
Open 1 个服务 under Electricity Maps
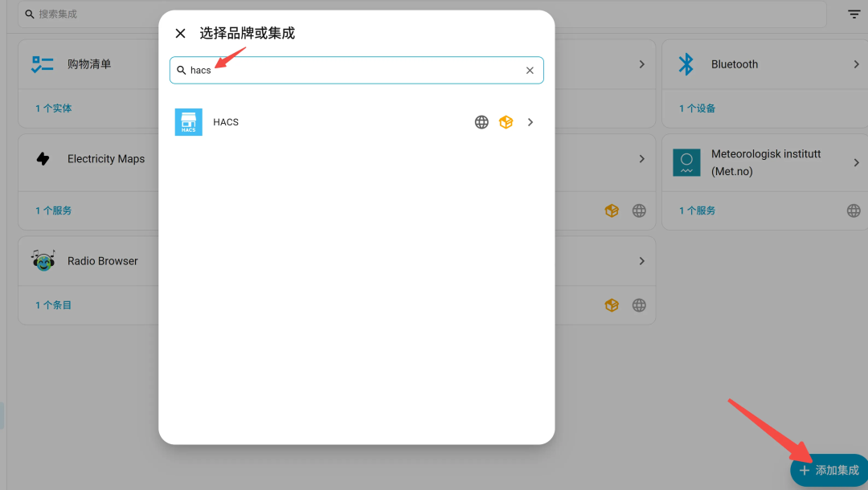pyautogui.click(x=54, y=210)
